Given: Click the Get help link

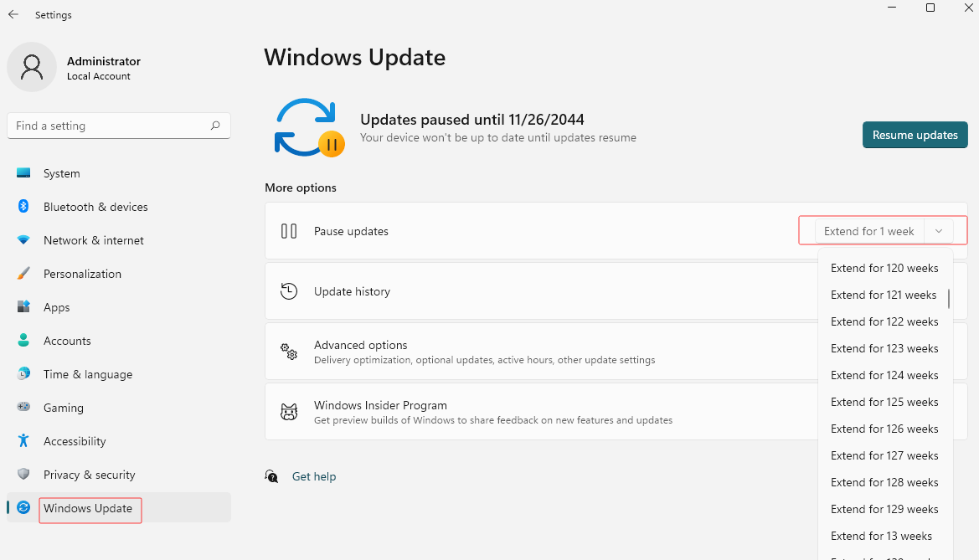Looking at the screenshot, I should point(314,476).
